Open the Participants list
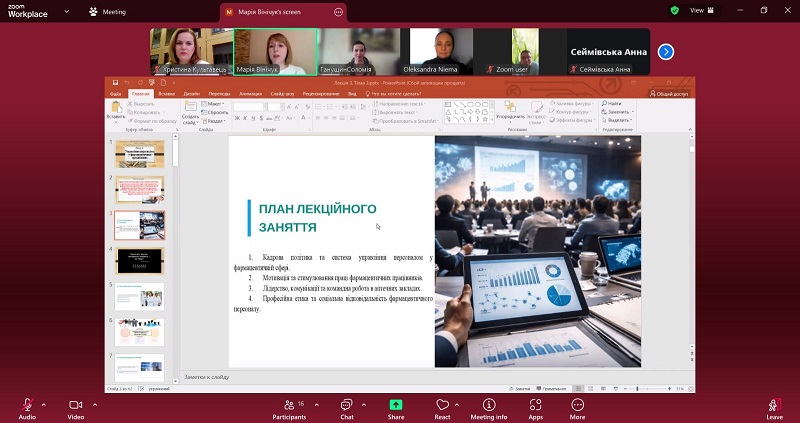 point(289,405)
